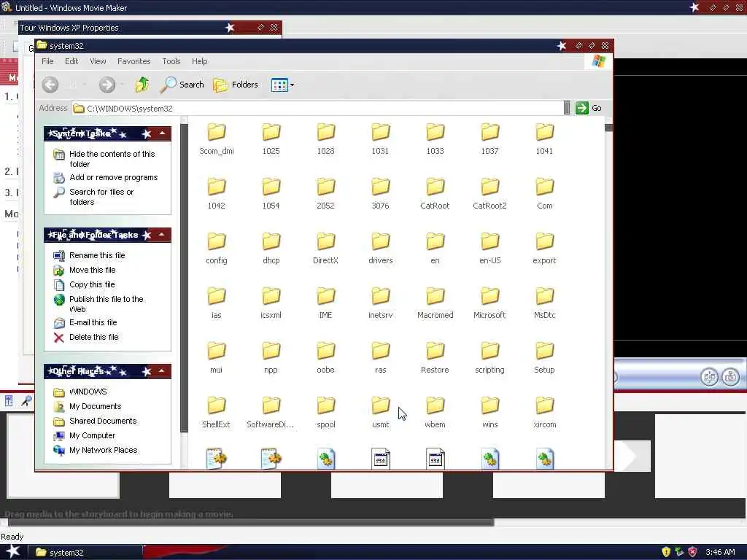Viewport: 747px width, 560px height.
Task: Open the address bar dropdown
Action: [566, 108]
